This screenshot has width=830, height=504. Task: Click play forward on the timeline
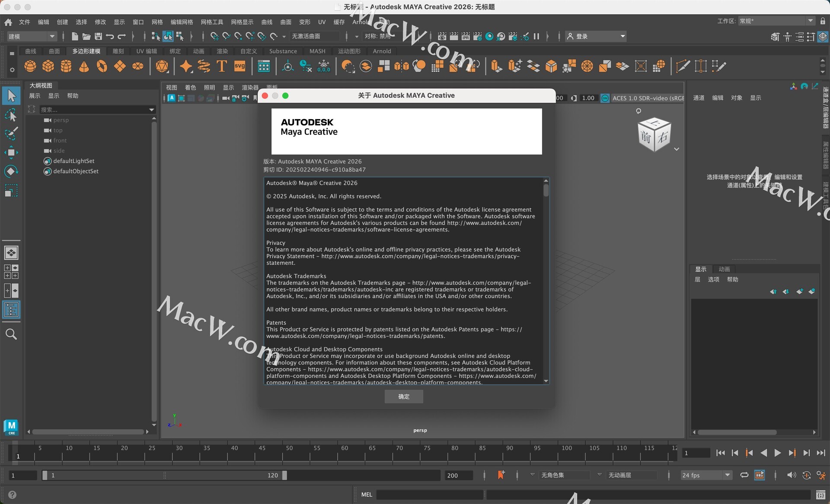pyautogui.click(x=777, y=453)
